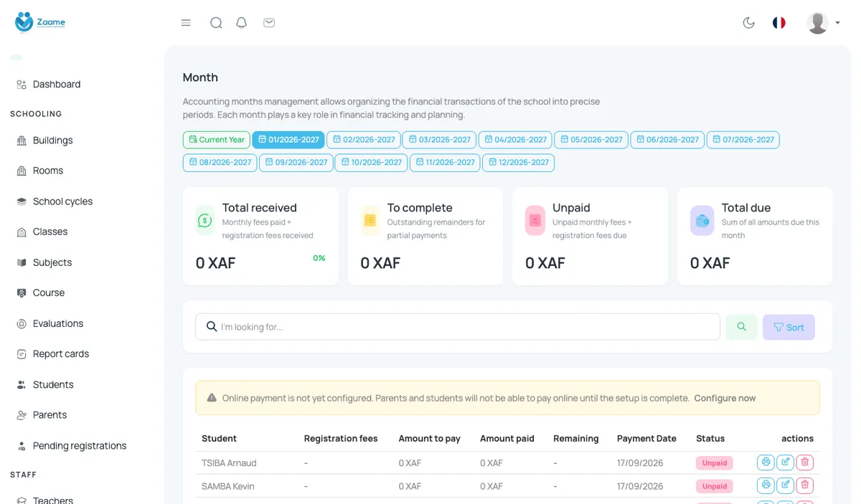The image size is (861, 504).
Task: Select the Current Year filter
Action: pos(216,140)
